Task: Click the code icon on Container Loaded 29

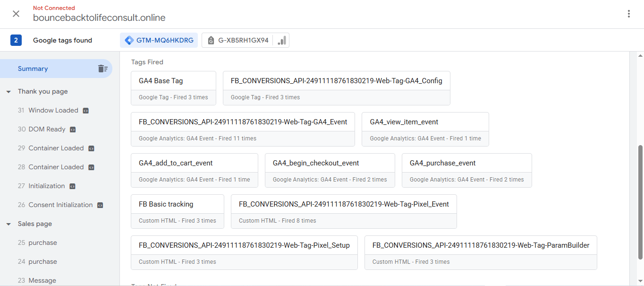Action: (x=92, y=148)
